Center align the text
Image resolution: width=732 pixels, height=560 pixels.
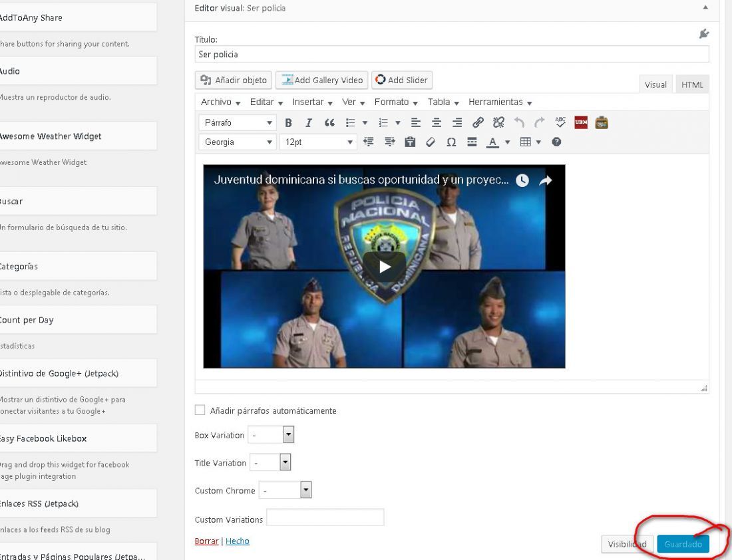coord(437,123)
